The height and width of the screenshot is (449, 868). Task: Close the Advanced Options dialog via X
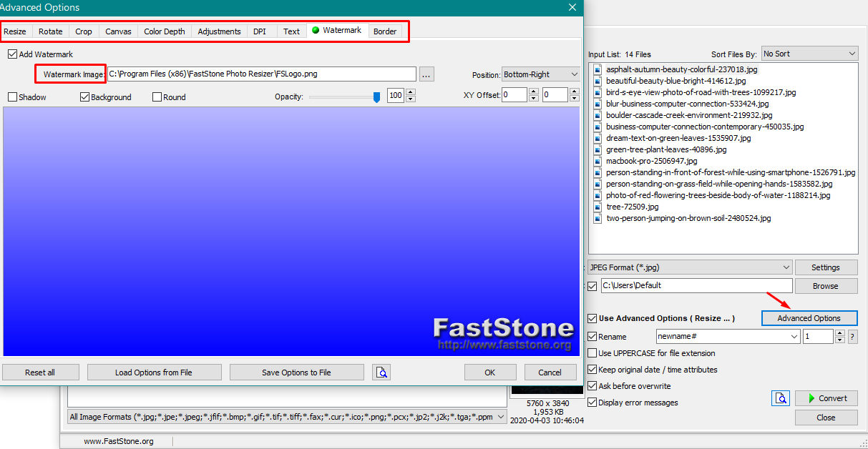coord(572,7)
